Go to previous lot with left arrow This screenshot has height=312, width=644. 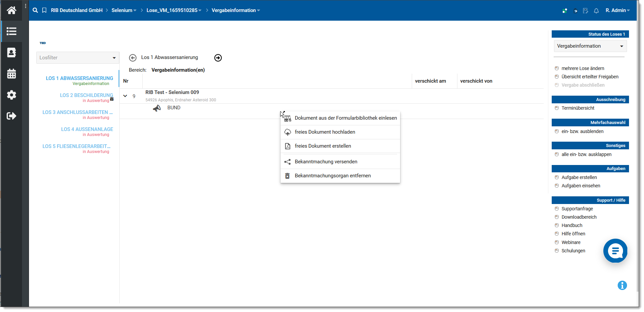133,58
